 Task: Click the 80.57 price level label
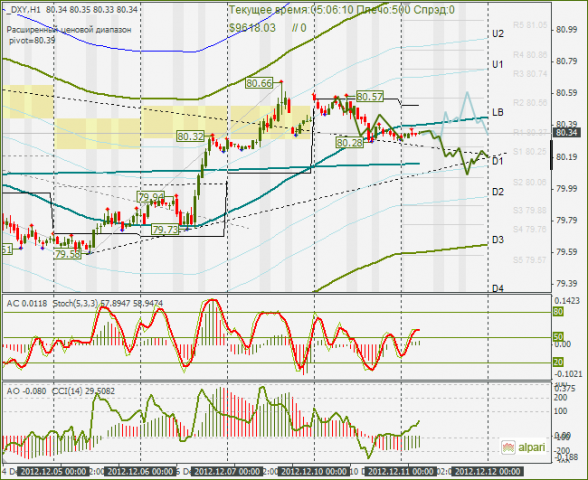click(369, 97)
